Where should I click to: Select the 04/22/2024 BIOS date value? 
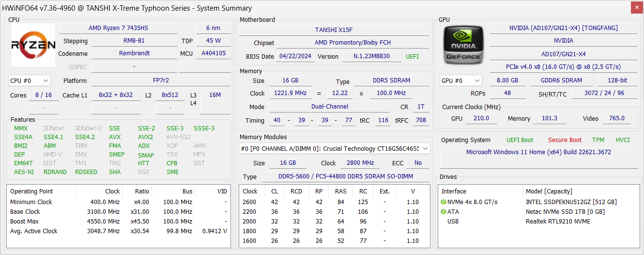click(295, 56)
